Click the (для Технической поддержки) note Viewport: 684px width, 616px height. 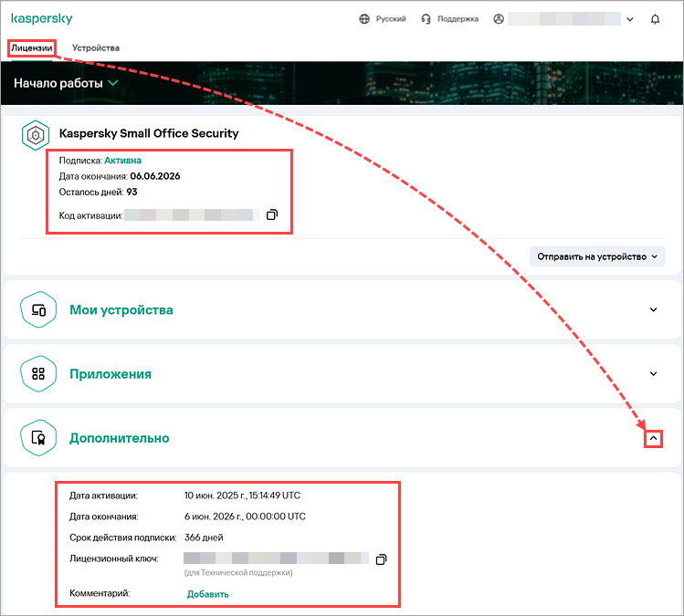tap(238, 573)
